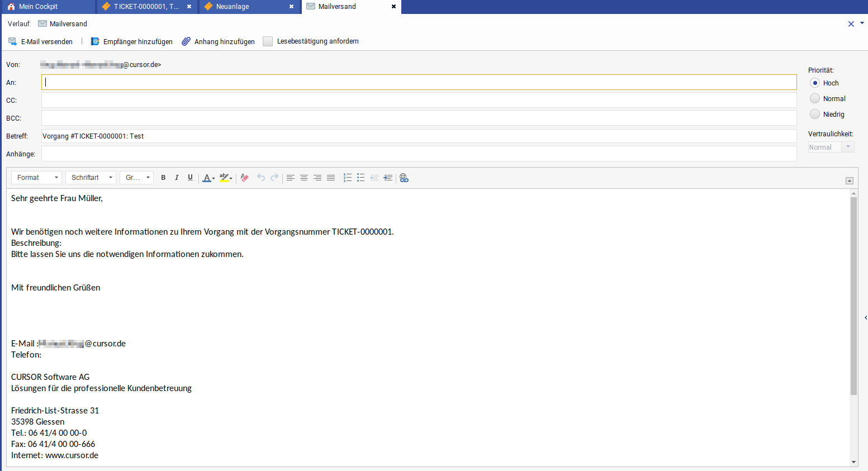The width and height of the screenshot is (868, 471).
Task: Click the redo arrow icon
Action: coord(274,178)
